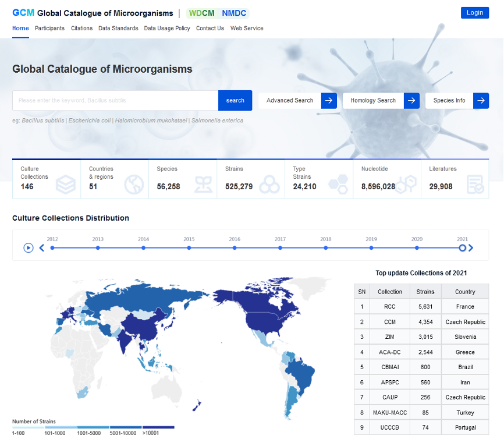The height and width of the screenshot is (446, 504).
Task: Click the blue search button
Action: coord(235,101)
